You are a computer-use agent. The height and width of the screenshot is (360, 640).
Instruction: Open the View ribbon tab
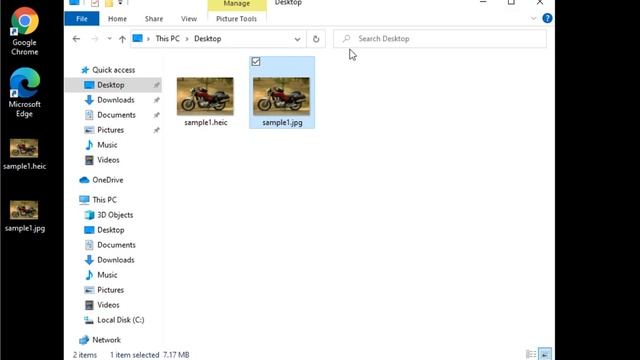click(189, 19)
